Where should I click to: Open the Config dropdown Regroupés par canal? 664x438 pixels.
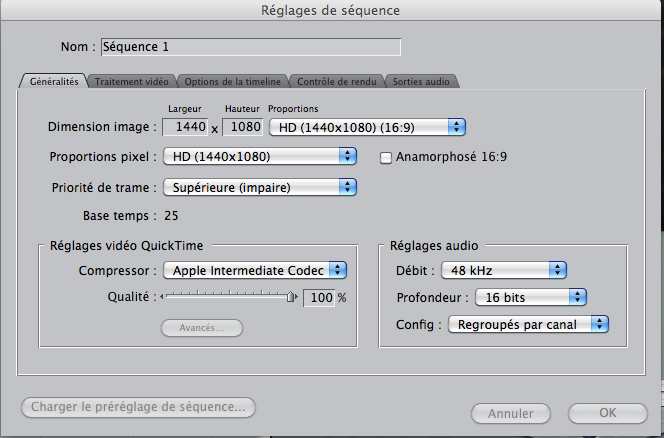(528, 324)
